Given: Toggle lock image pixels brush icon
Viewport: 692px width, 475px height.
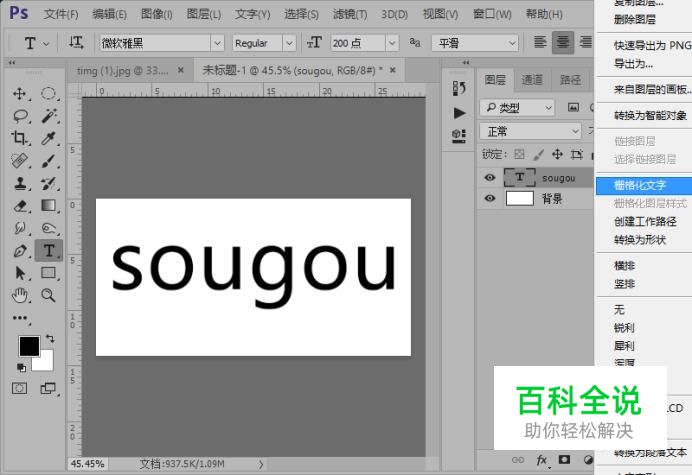Looking at the screenshot, I should pos(538,154).
